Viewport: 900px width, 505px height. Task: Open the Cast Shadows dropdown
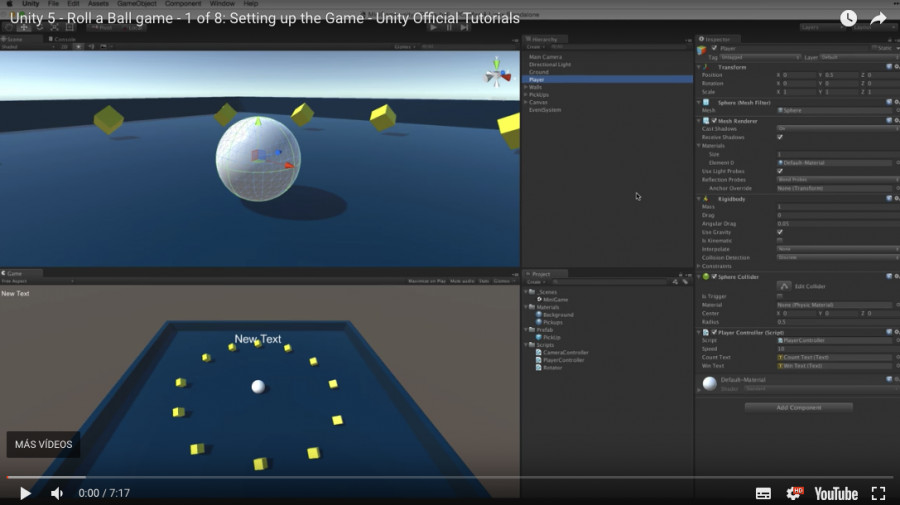tap(838, 129)
